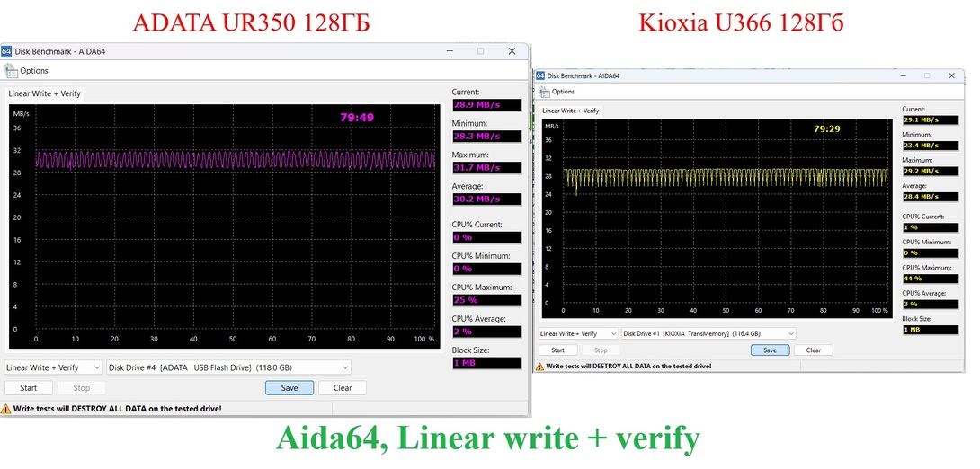Open test type dropdown in ADATA window
This screenshot has height=469, width=980.
click(53, 367)
